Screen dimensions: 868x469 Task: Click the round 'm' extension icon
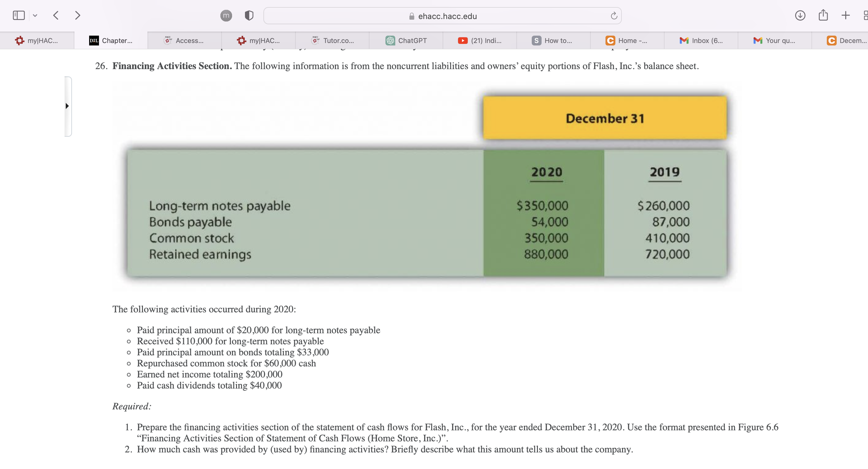coord(226,15)
